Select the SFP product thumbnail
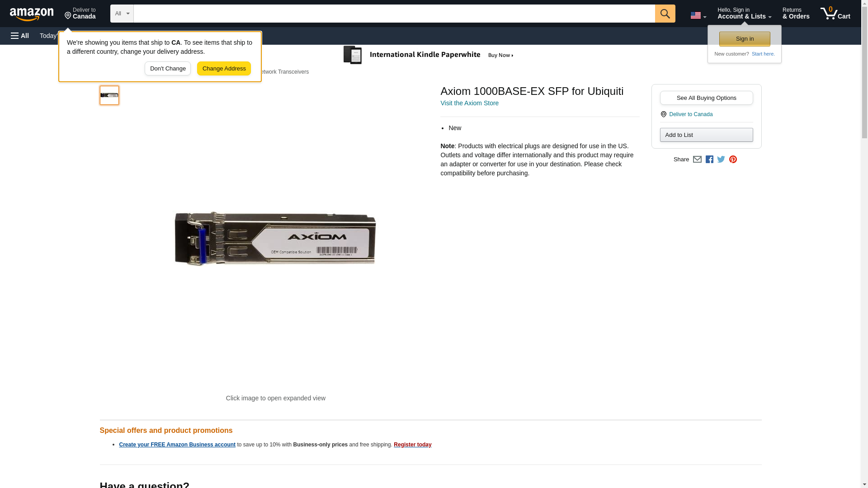Viewport: 868px width, 488px height. click(109, 95)
